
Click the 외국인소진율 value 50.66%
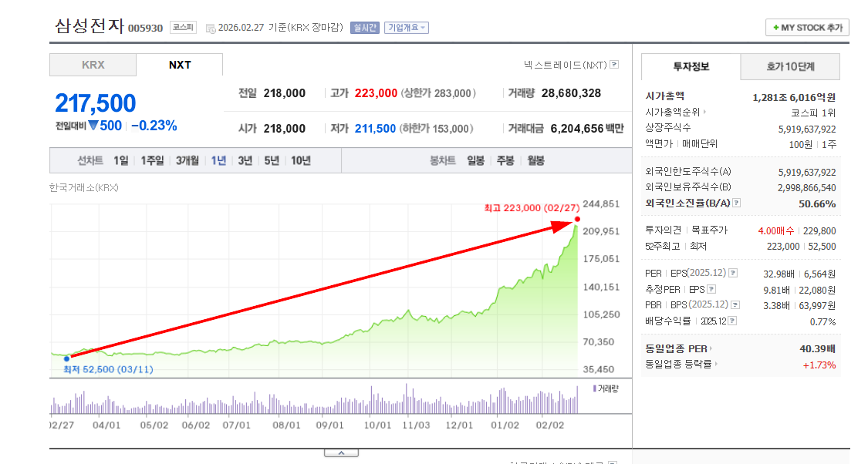(817, 204)
